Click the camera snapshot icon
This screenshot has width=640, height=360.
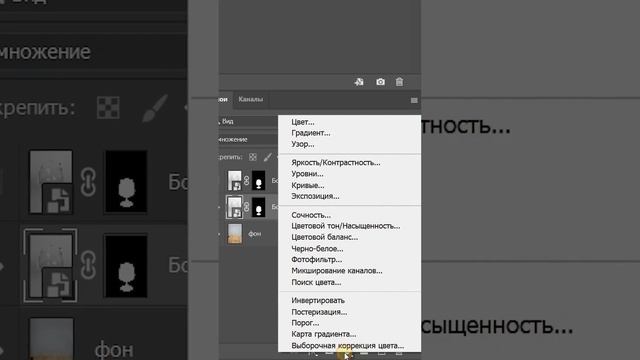[x=380, y=82]
